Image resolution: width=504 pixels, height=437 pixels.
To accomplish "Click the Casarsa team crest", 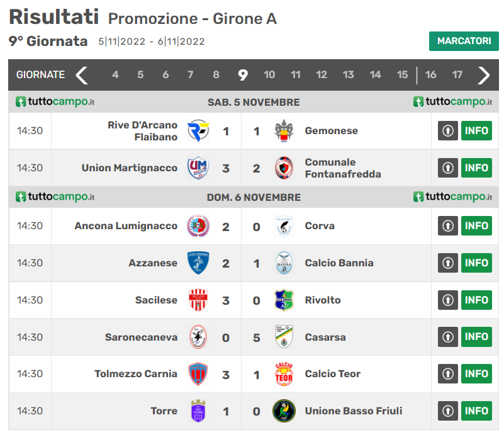I will [284, 338].
